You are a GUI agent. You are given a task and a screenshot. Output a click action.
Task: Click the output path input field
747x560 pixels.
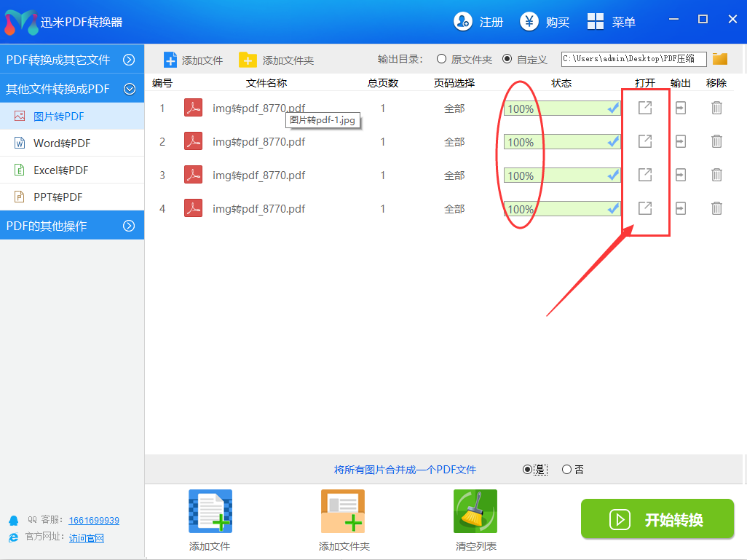(x=633, y=59)
